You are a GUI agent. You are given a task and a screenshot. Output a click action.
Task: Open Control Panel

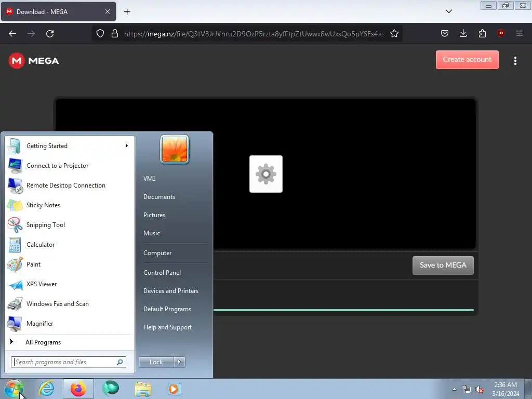coord(162,273)
